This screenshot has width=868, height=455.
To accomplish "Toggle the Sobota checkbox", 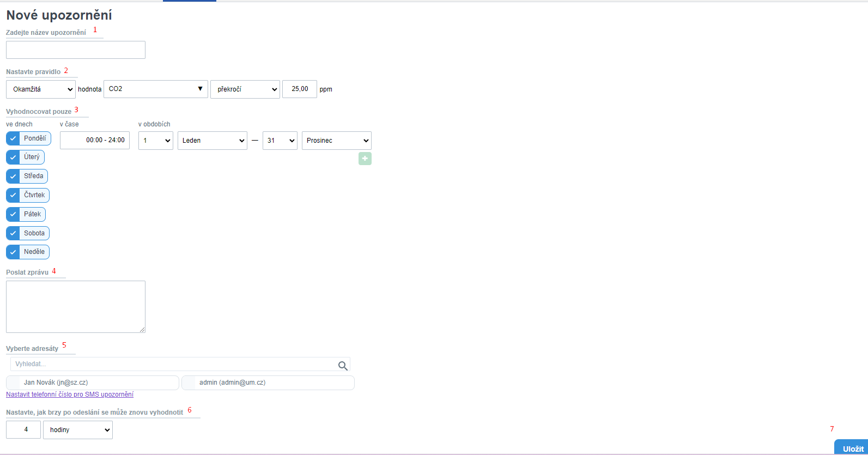I will pos(13,233).
